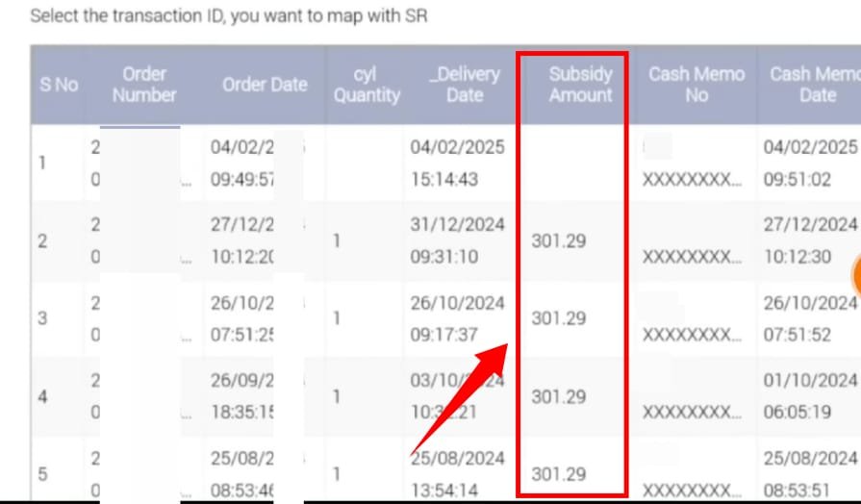Click subsidy amount 301.29 in row 3
This screenshot has width=861, height=504.
click(x=559, y=318)
